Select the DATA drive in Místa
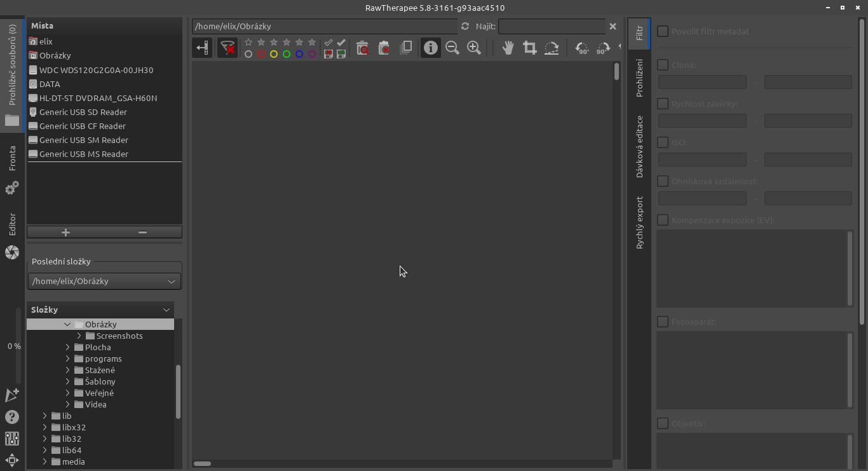This screenshot has width=868, height=471. point(104,84)
